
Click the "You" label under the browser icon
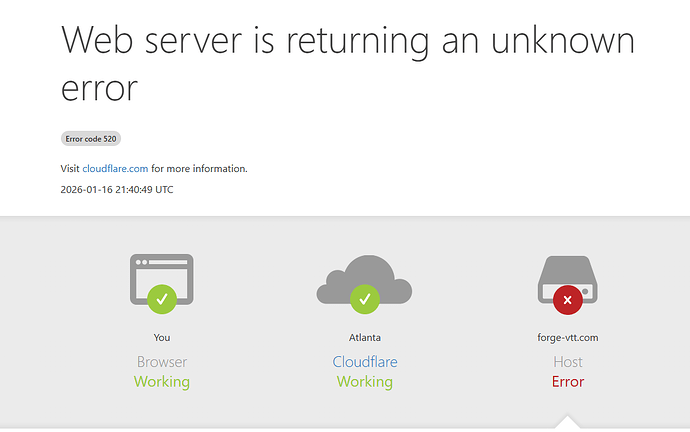162,338
